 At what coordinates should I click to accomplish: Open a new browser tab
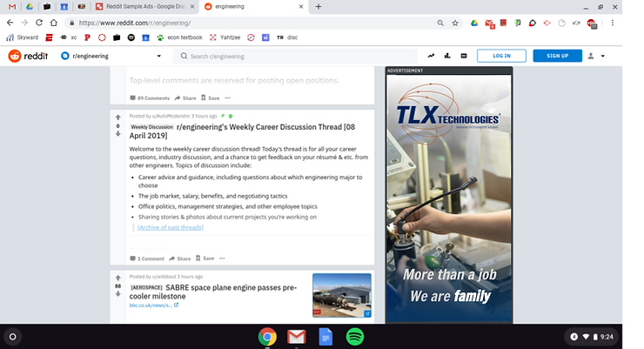[319, 7]
